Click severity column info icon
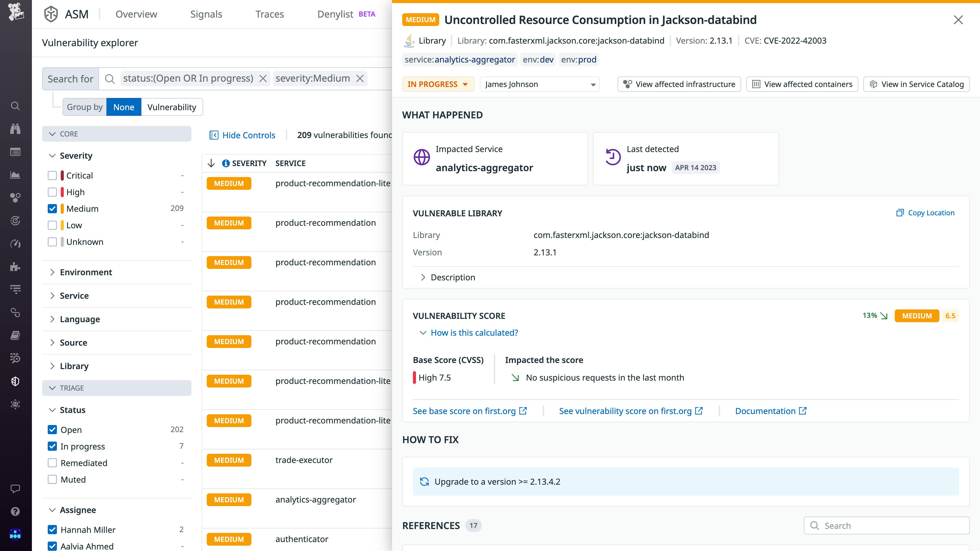 click(226, 164)
